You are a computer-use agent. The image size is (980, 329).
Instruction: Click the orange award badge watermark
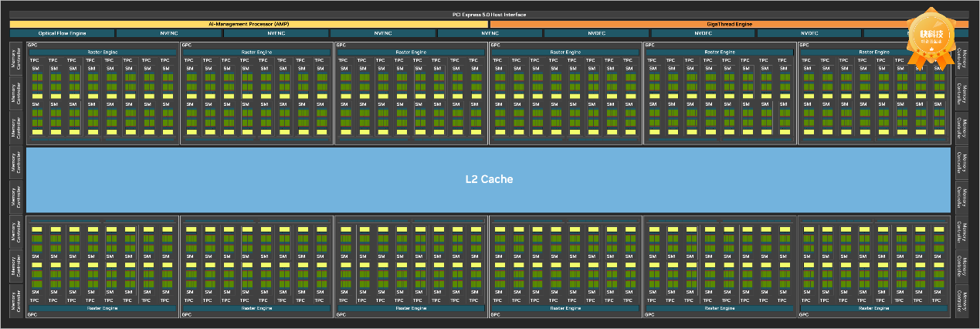click(930, 37)
